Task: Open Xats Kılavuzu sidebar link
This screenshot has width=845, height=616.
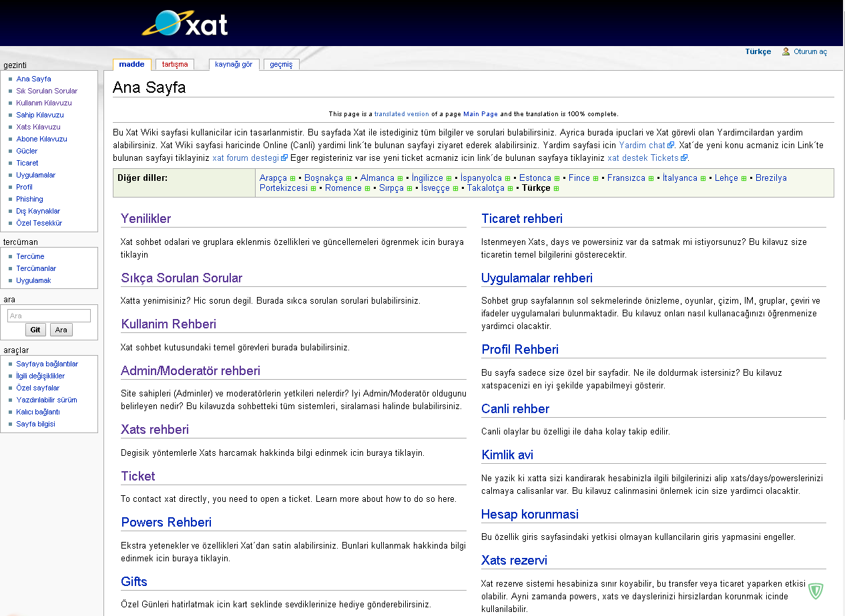Action: tap(39, 127)
